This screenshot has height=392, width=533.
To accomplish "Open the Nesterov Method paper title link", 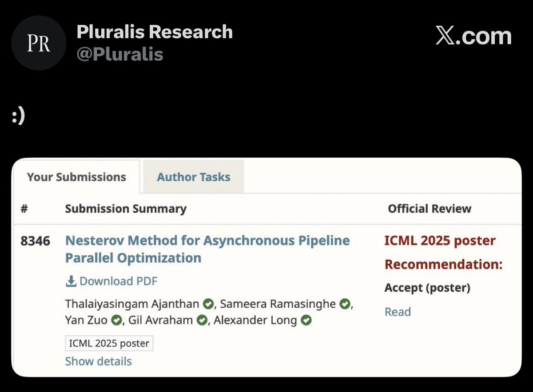I will pos(207,249).
